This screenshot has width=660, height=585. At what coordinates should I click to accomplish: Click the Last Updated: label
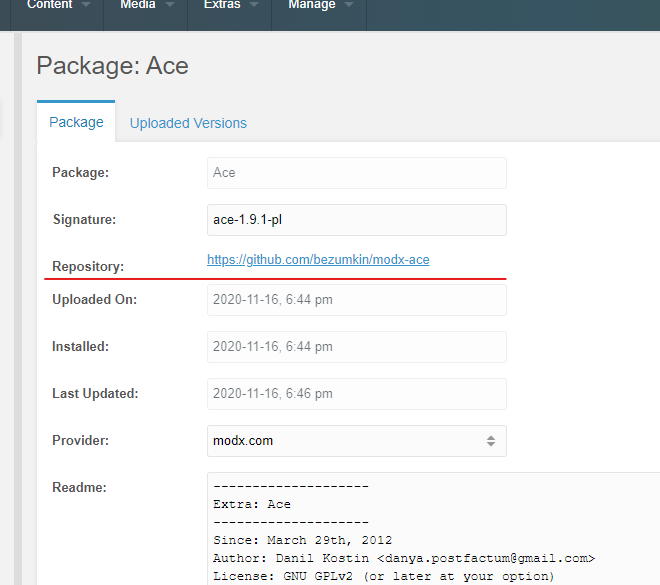click(x=95, y=394)
